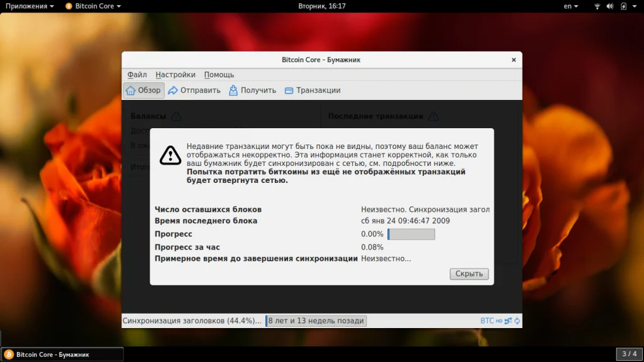Open the Помощь menu
Image resolution: width=644 pixels, height=362 pixels.
coord(219,75)
